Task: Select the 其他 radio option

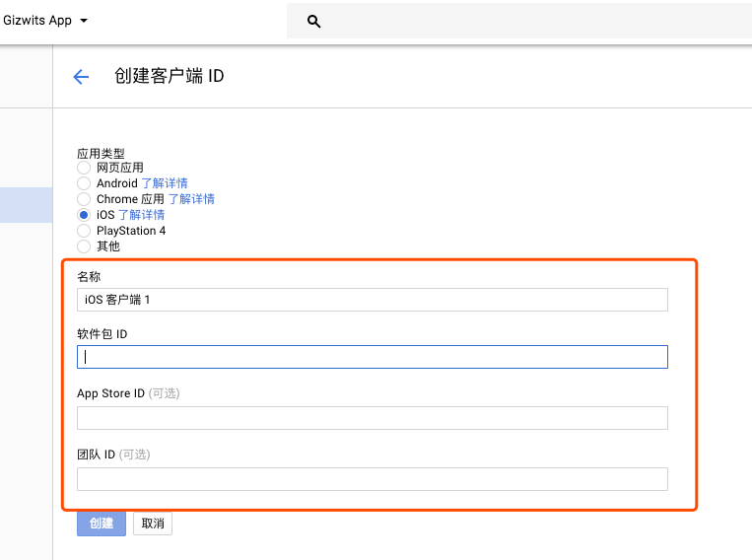Action: pyautogui.click(x=84, y=246)
